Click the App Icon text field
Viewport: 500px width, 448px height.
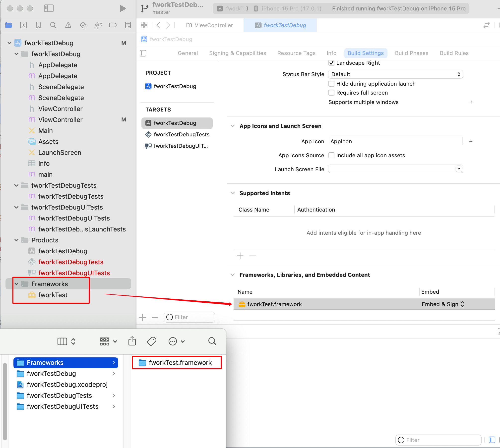(395, 141)
